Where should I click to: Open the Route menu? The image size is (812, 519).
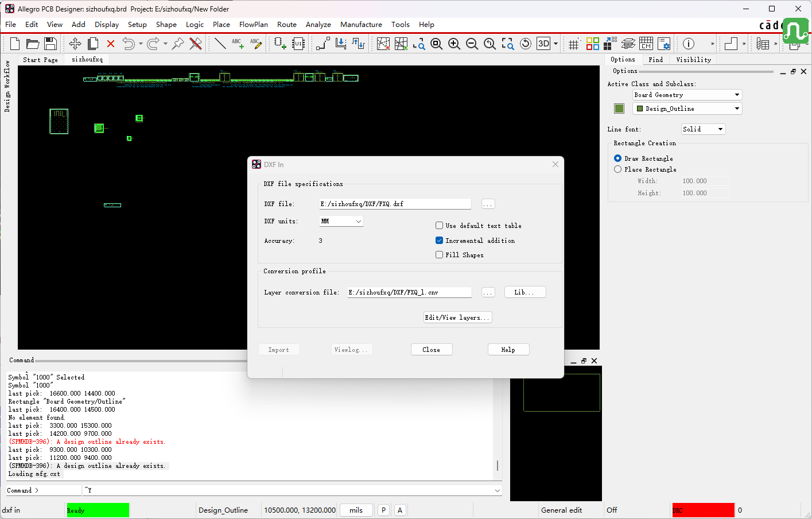[x=287, y=25]
